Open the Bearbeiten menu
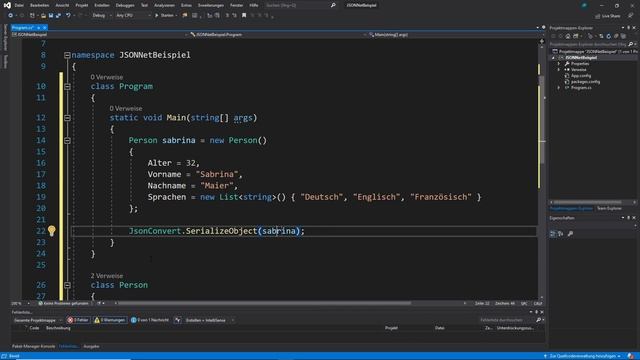The height and width of the screenshot is (360, 640). pyautogui.click(x=40, y=5)
